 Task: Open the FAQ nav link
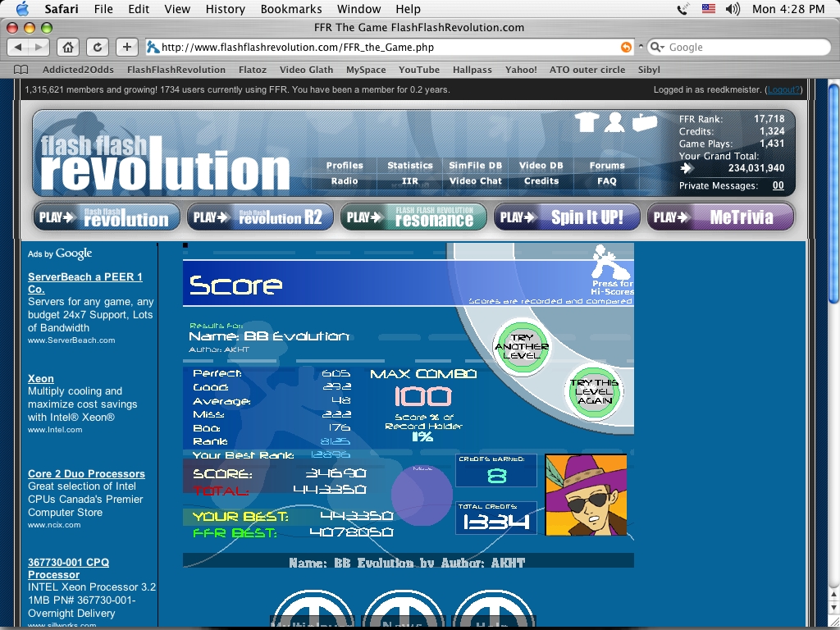pos(607,181)
